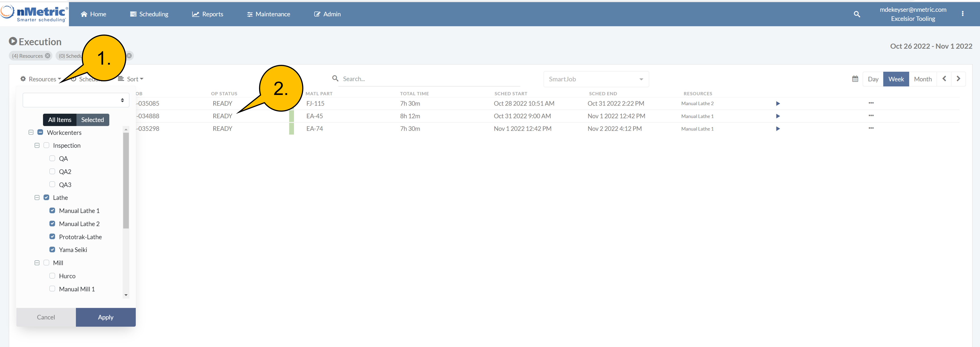Click the Apply button
The width and height of the screenshot is (980, 347).
click(x=105, y=317)
